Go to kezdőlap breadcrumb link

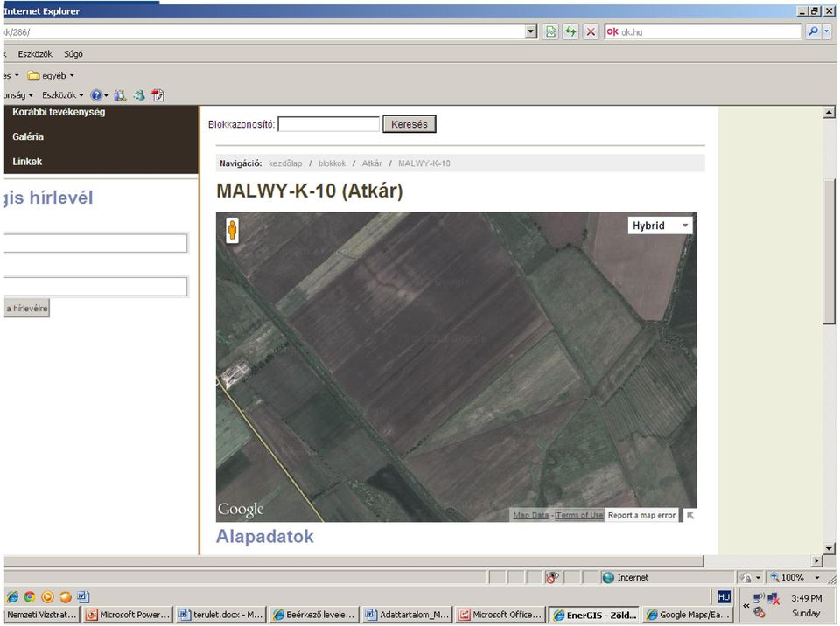(285, 163)
